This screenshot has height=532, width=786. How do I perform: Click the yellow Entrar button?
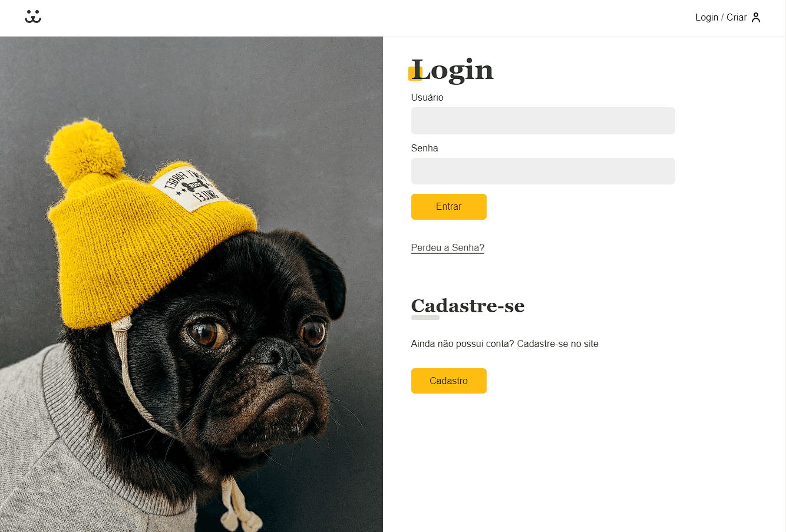click(448, 207)
